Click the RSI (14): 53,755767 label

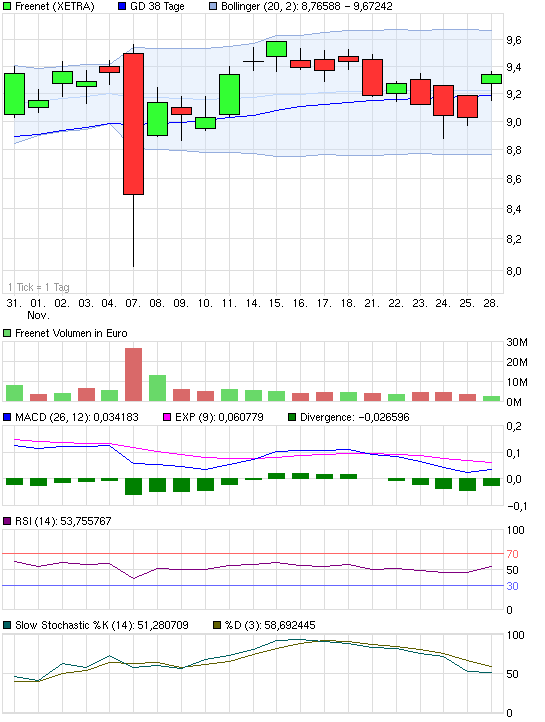pos(63,521)
